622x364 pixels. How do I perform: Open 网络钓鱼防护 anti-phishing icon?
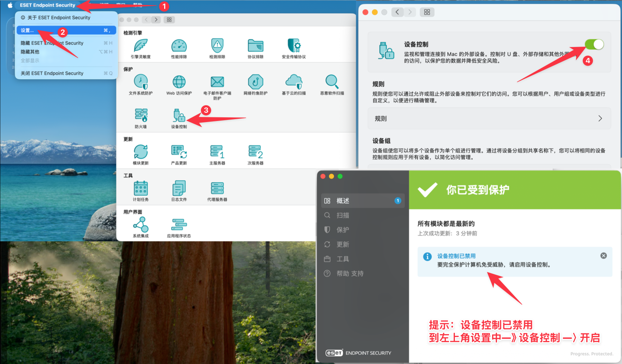click(256, 82)
